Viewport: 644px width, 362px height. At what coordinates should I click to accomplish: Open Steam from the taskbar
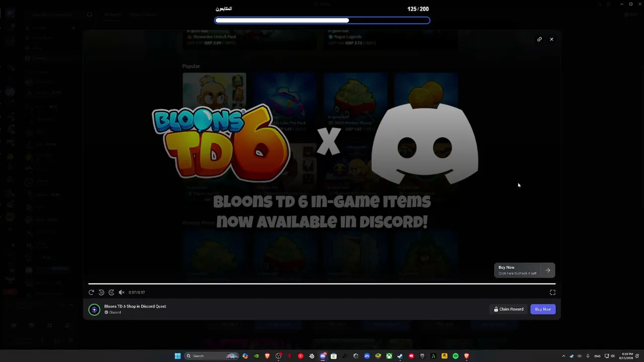click(x=400, y=356)
